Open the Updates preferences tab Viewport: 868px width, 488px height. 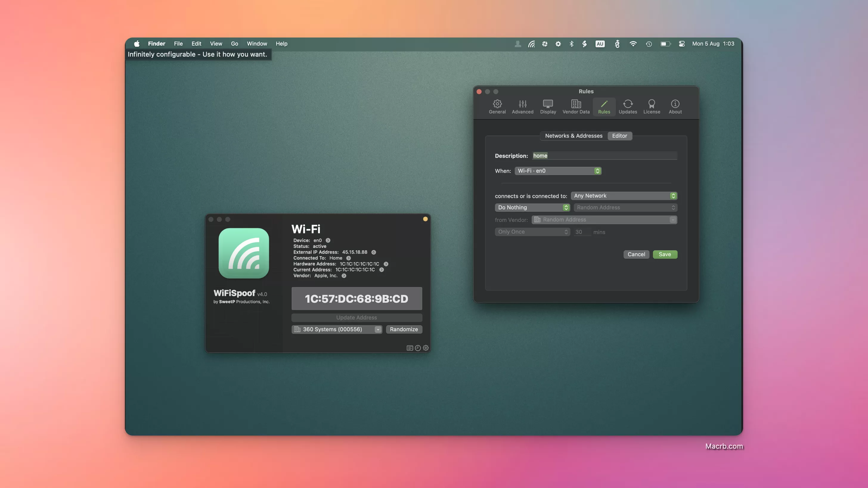coord(628,107)
